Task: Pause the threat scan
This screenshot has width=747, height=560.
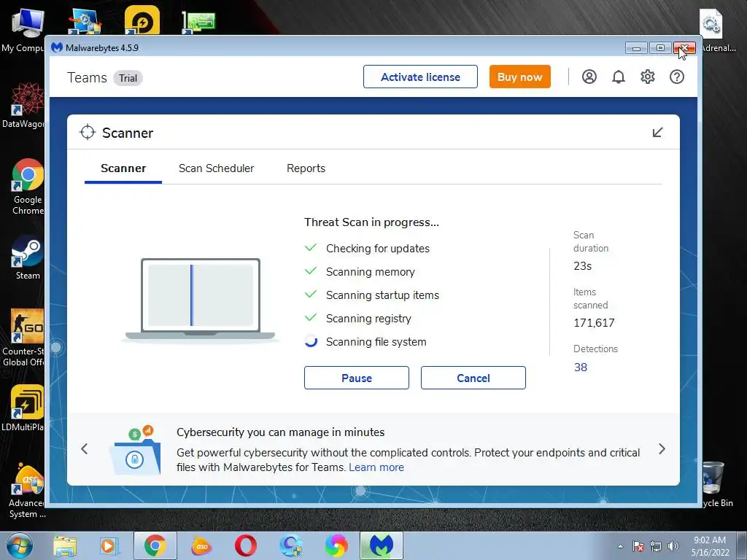Action: click(356, 378)
